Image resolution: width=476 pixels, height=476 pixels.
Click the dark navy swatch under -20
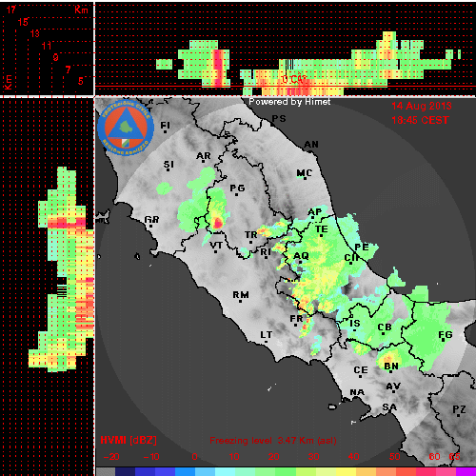pos(125,471)
